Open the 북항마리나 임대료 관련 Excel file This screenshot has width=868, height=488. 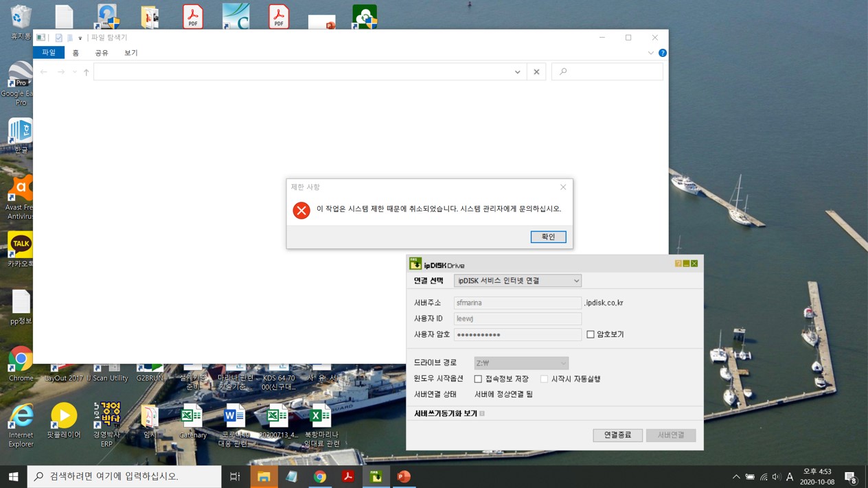(321, 426)
